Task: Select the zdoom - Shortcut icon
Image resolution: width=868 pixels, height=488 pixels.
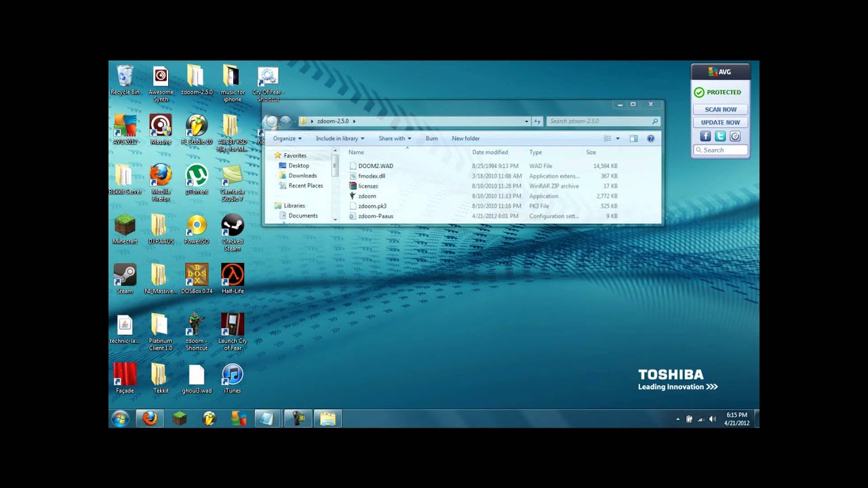Action: tap(197, 332)
